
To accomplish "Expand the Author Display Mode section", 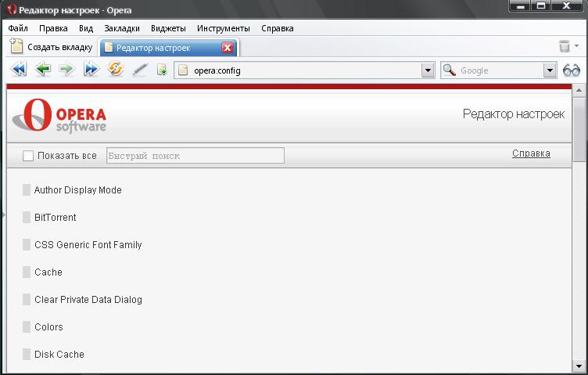I will click(27, 190).
